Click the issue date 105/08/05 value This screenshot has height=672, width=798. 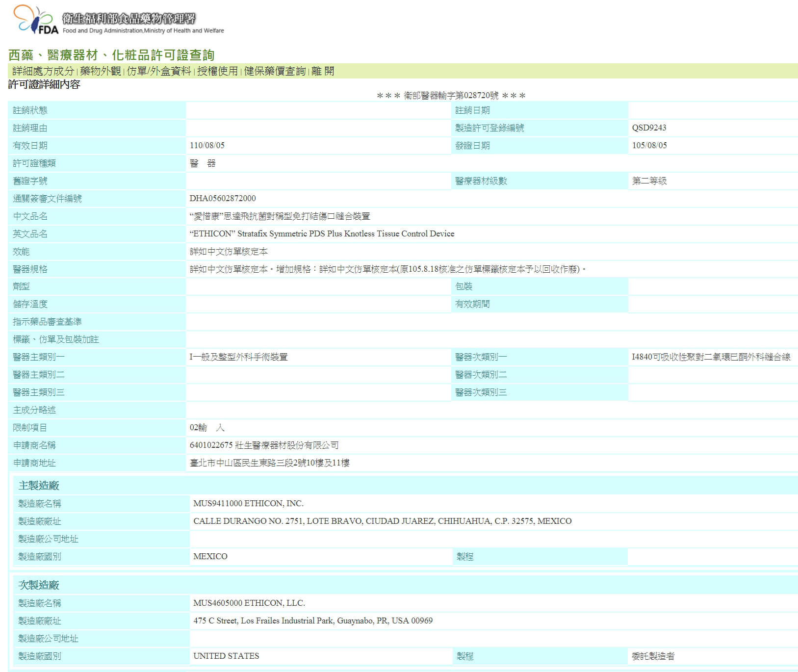coord(649,145)
